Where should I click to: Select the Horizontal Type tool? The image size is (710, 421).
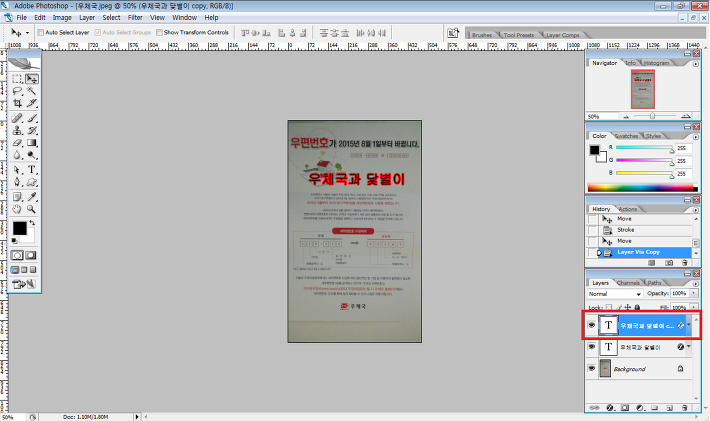coord(32,170)
